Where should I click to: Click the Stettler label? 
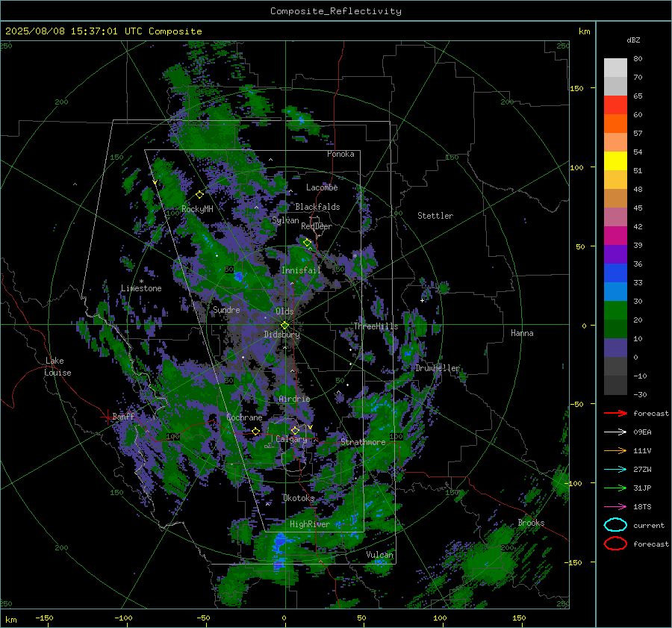tap(435, 216)
